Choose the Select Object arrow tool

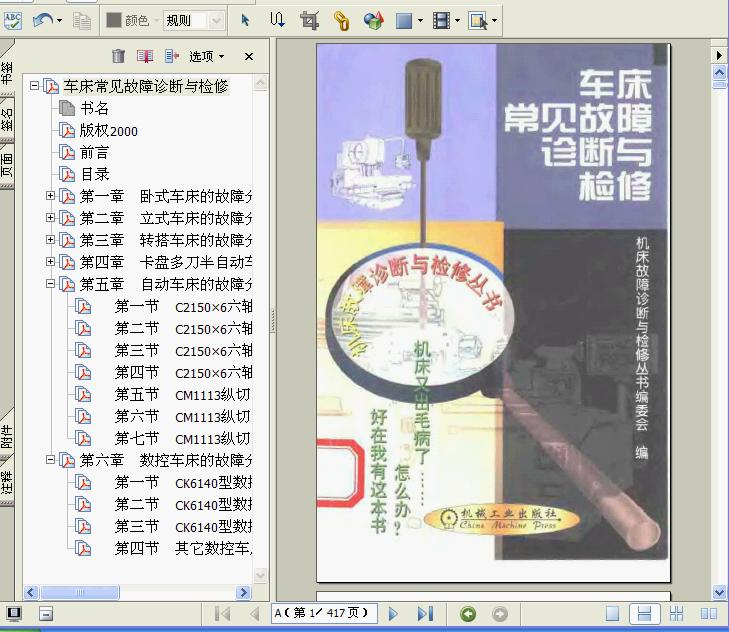(245, 20)
